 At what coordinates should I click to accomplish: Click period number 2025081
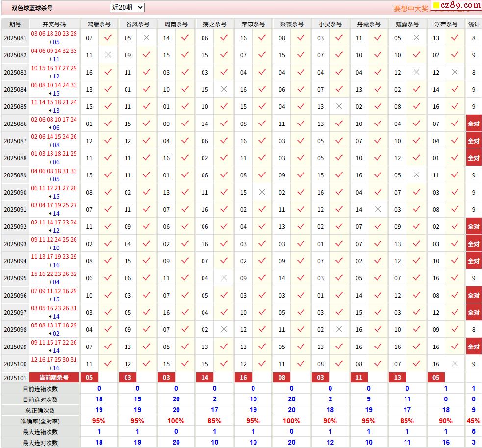[15, 38]
